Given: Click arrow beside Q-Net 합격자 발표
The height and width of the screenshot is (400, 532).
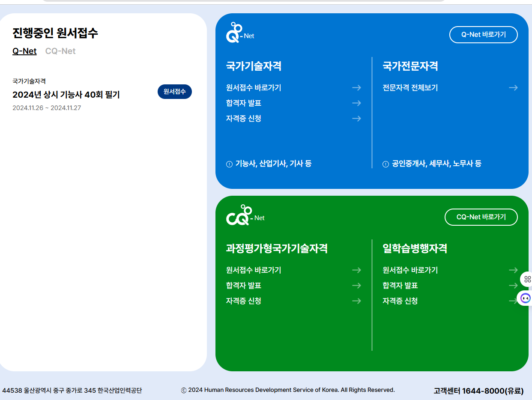Looking at the screenshot, I should pyautogui.click(x=356, y=103).
